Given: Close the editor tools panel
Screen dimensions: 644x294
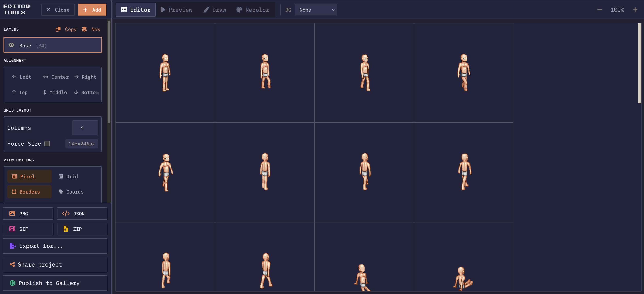Looking at the screenshot, I should click(58, 10).
